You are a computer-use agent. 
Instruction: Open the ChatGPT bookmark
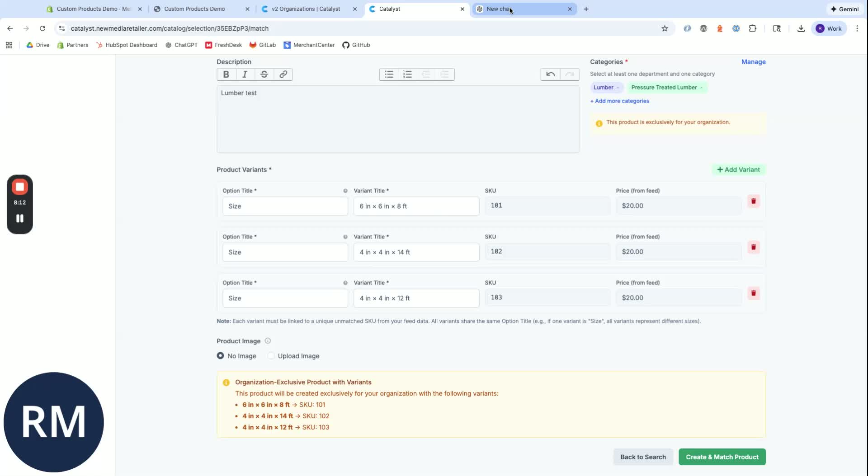[181, 45]
